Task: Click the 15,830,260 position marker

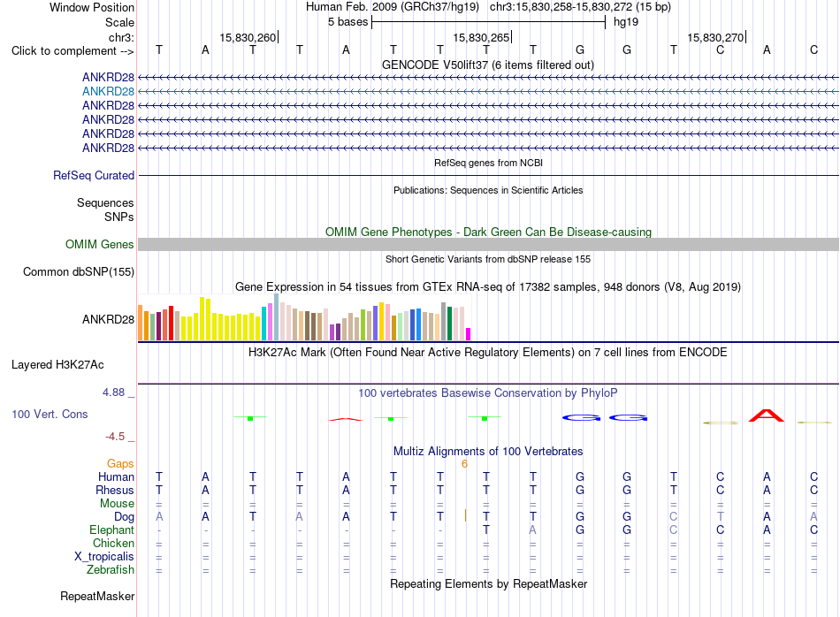Action: [x=248, y=37]
